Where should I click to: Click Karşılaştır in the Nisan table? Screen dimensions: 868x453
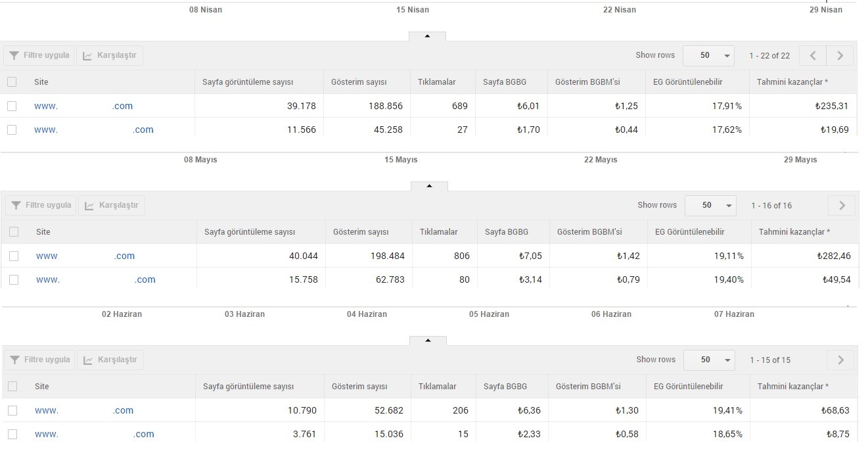[110, 55]
